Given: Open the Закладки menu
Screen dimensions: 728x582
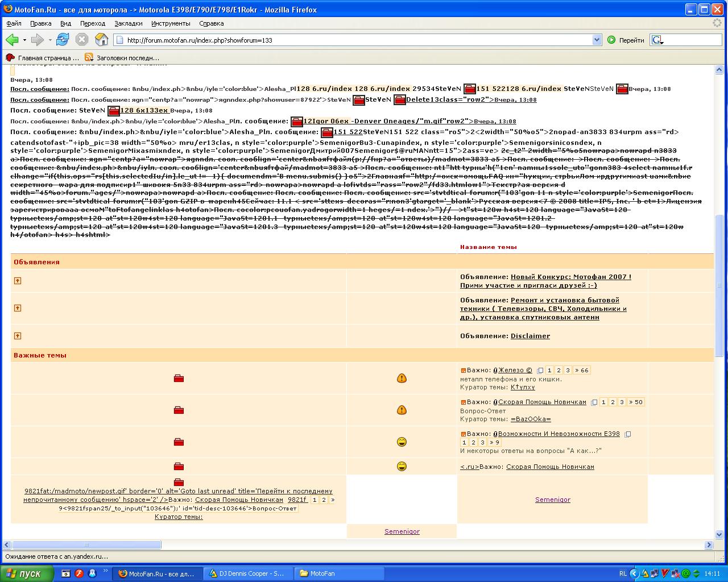Looking at the screenshot, I should pos(129,23).
